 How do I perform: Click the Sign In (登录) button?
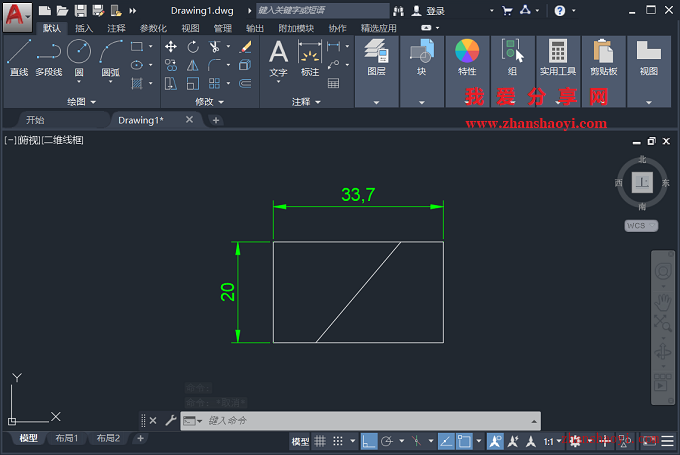428,11
